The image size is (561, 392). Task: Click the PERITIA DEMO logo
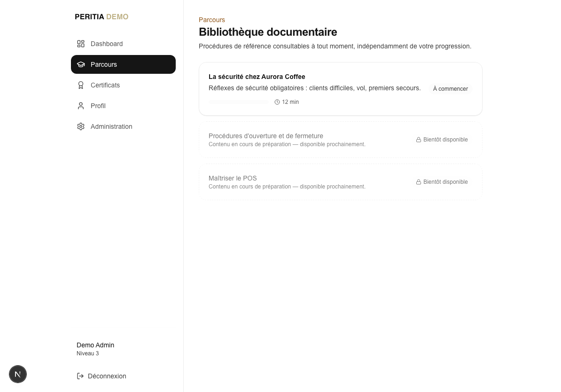coord(101,17)
